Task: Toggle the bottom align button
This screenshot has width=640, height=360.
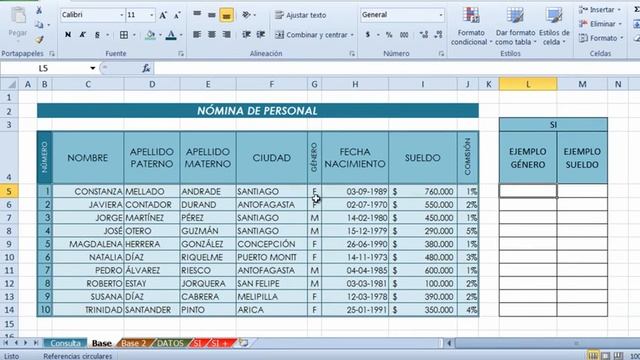Action: (x=226, y=16)
